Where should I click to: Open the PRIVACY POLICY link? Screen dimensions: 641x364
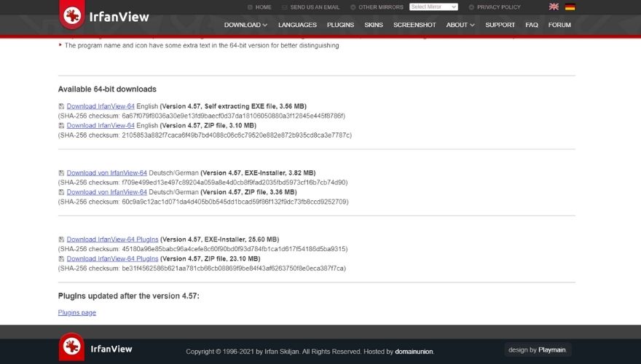click(x=495, y=7)
